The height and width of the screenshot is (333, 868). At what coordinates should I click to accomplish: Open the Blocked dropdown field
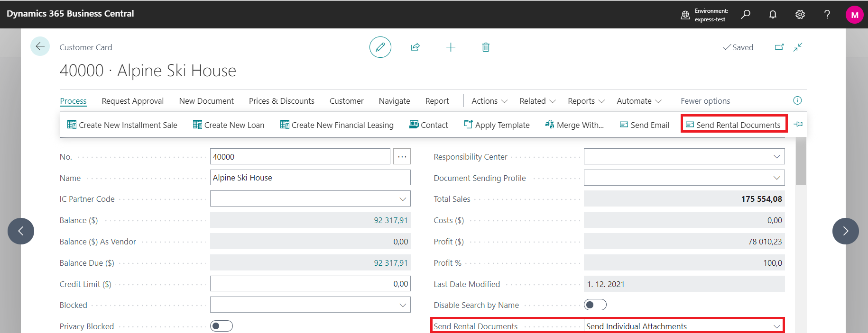click(403, 305)
